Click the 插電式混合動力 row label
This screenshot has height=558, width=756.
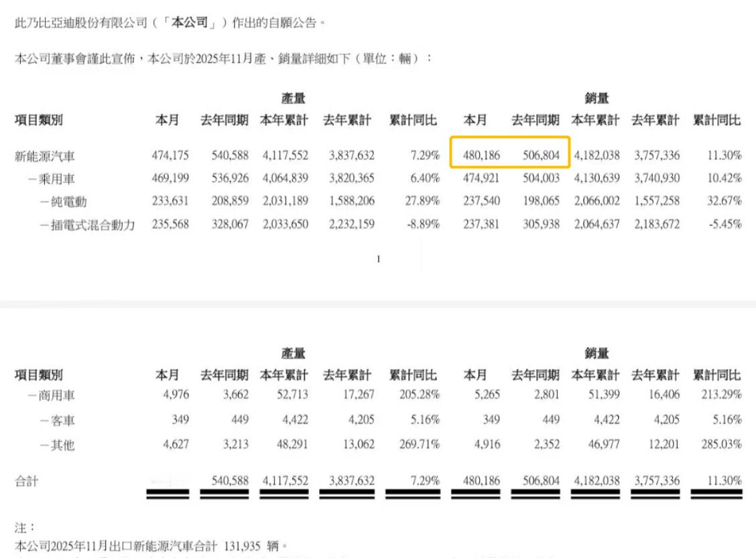(x=92, y=224)
